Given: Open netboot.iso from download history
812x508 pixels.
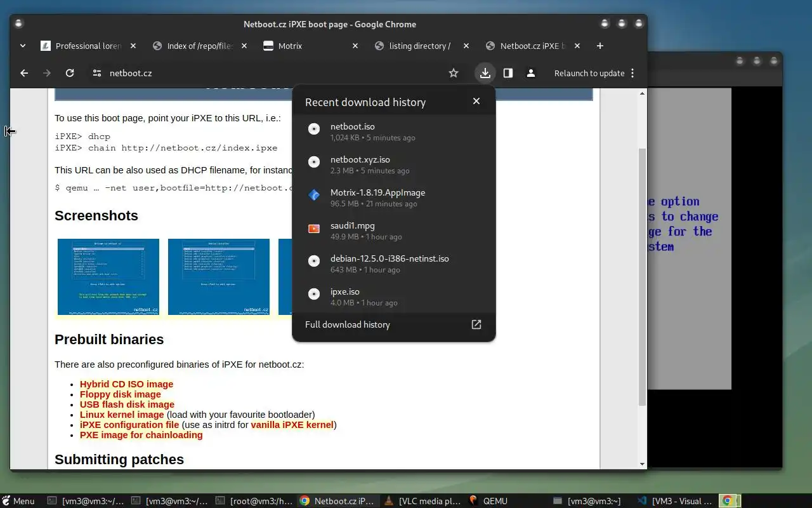Looking at the screenshot, I should 393,132.
